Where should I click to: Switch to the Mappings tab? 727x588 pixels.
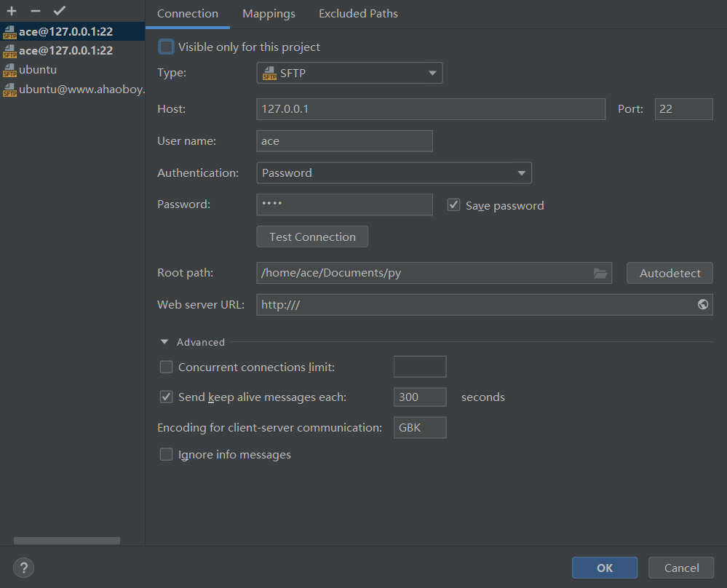(269, 14)
